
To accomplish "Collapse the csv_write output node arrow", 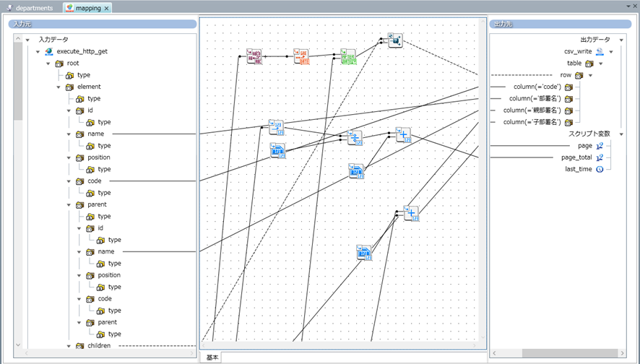I will click(611, 52).
